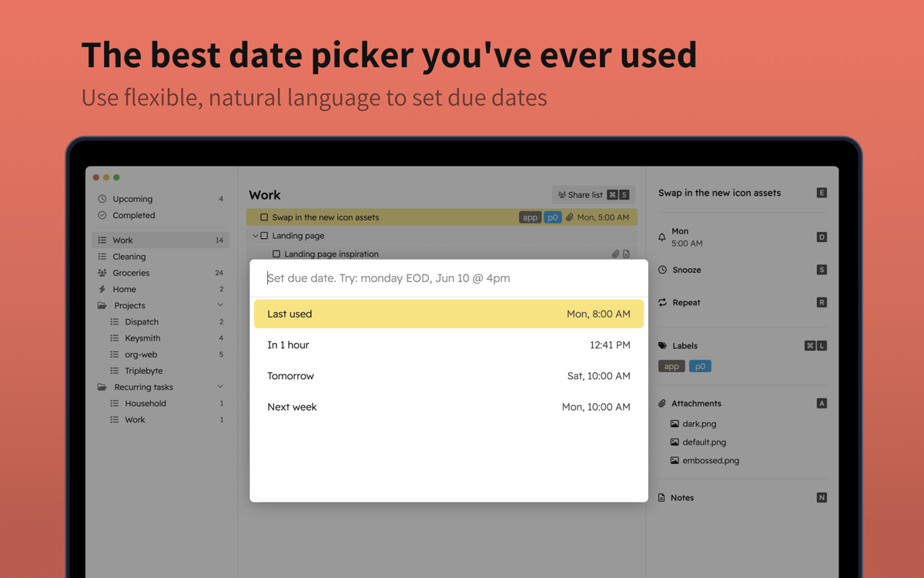Select the Tomorrow due date option
Viewport: 924px width, 578px height.
pyautogui.click(x=448, y=376)
